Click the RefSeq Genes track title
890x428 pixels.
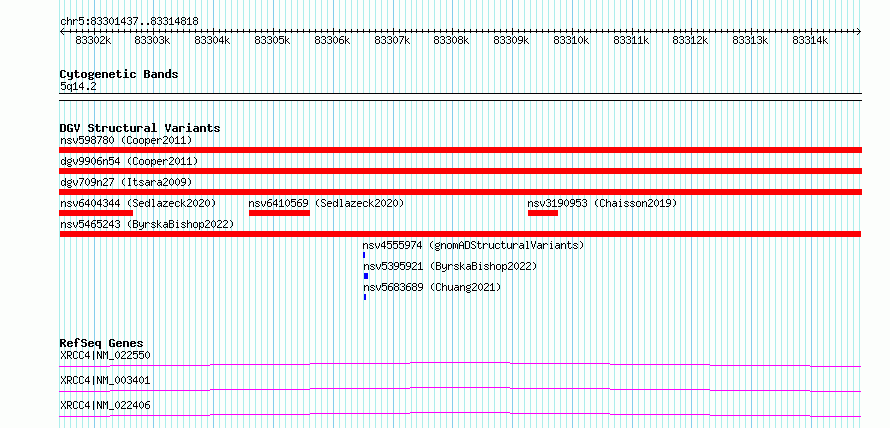(101, 343)
